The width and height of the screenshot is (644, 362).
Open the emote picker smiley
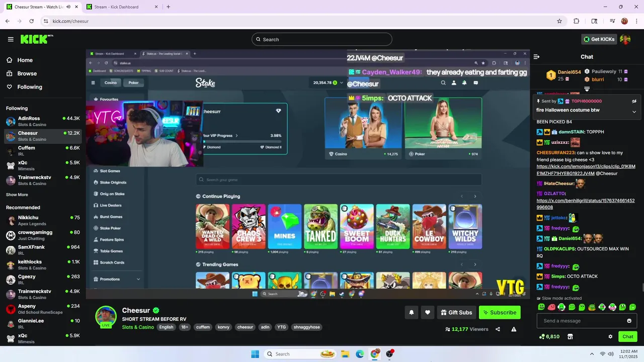pos(629,321)
